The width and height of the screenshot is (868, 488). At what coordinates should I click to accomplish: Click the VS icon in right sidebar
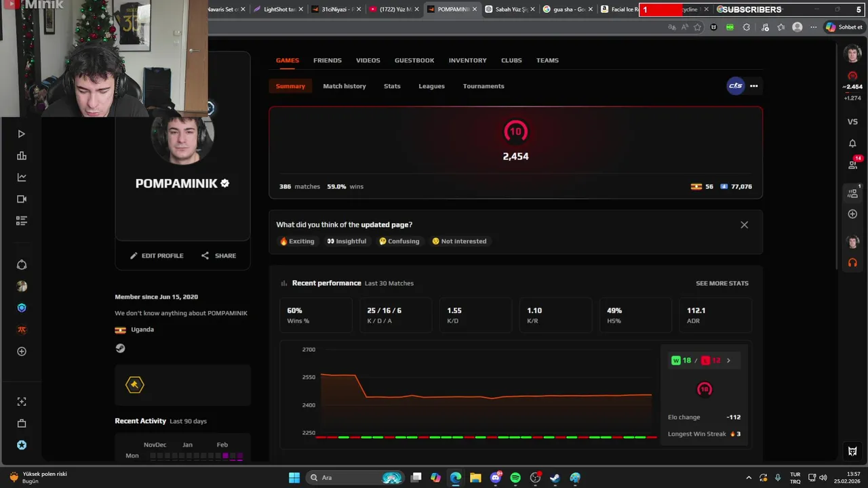[852, 122]
